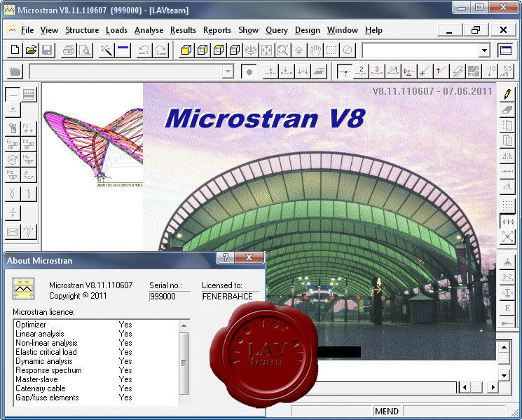
Task: Select the first yellow 3D view cube
Action: coord(186,50)
